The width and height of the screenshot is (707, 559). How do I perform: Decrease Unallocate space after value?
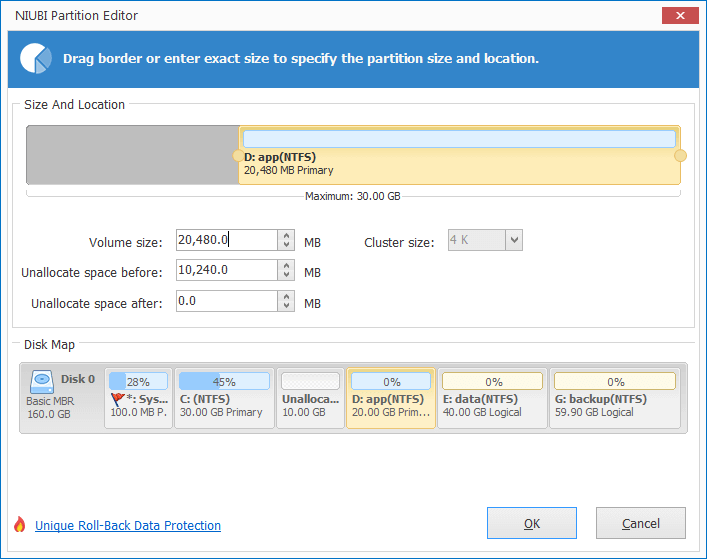coord(286,306)
